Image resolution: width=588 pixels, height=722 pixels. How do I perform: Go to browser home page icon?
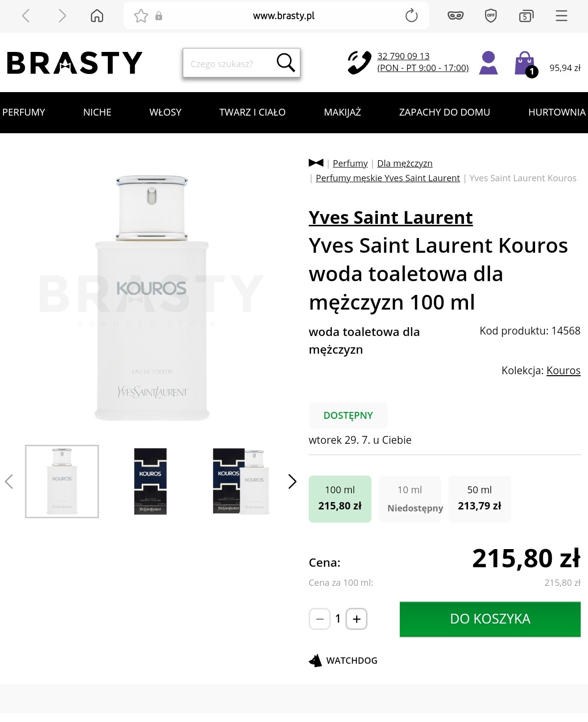point(97,16)
